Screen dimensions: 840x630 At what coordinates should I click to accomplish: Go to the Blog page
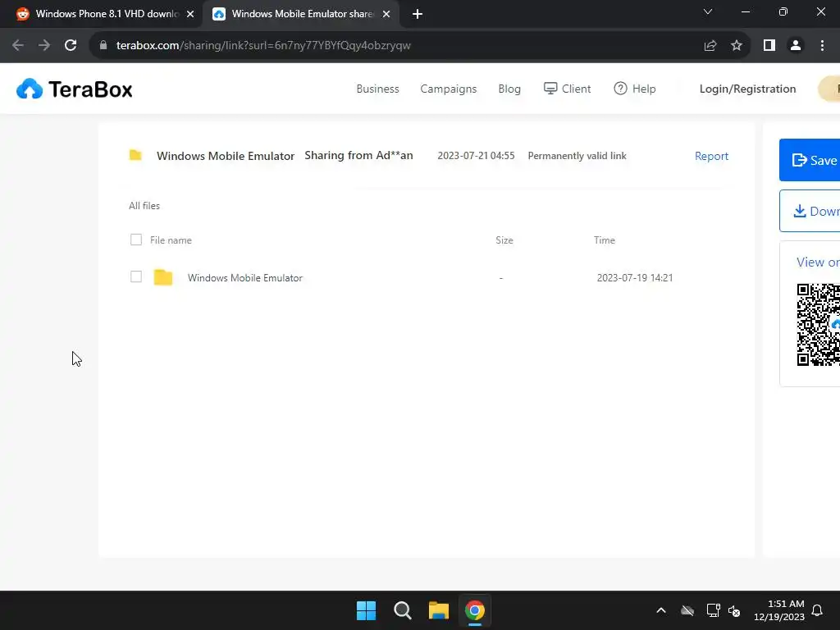[509, 89]
